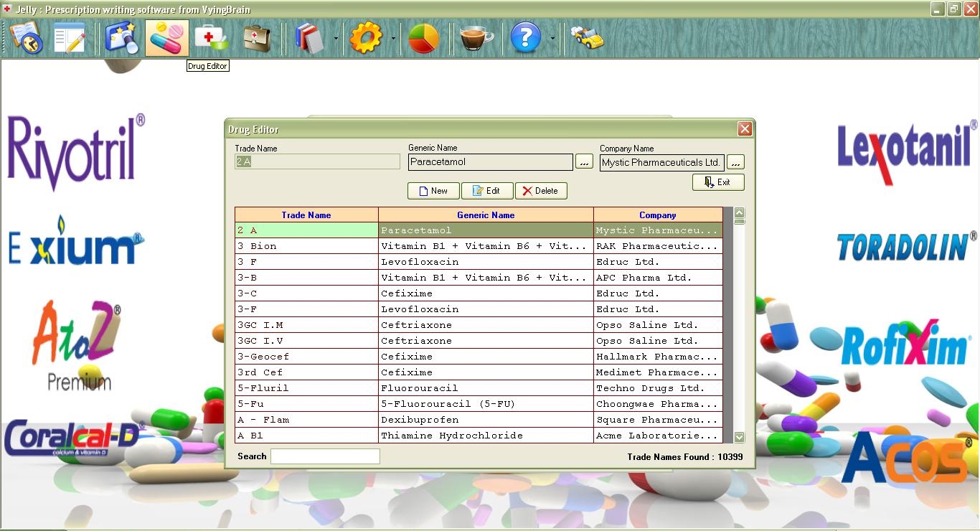980x531 pixels.
Task: Sort by Generic Name column header
Action: pos(486,215)
